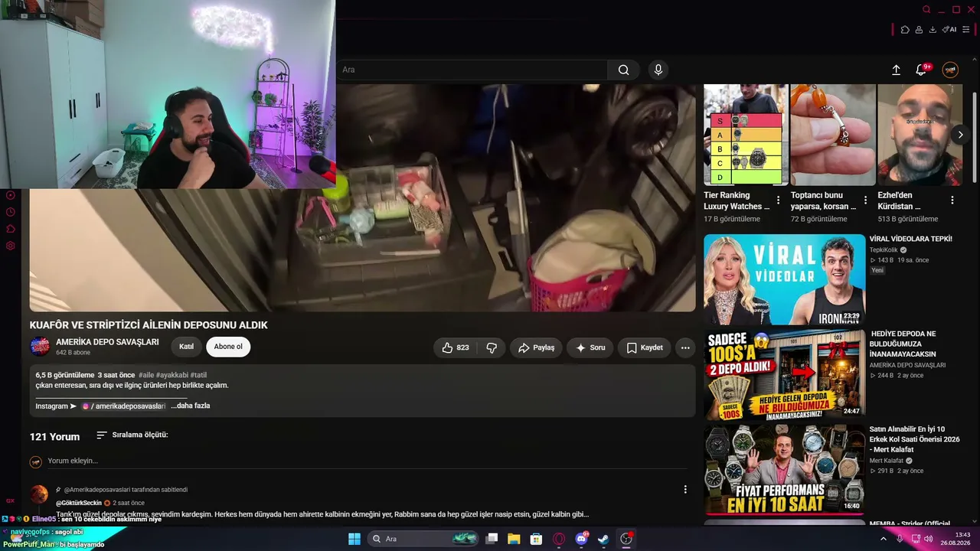Open browser sidebar settings gear icon
Viewport: 980px width, 551px height.
click(x=11, y=246)
